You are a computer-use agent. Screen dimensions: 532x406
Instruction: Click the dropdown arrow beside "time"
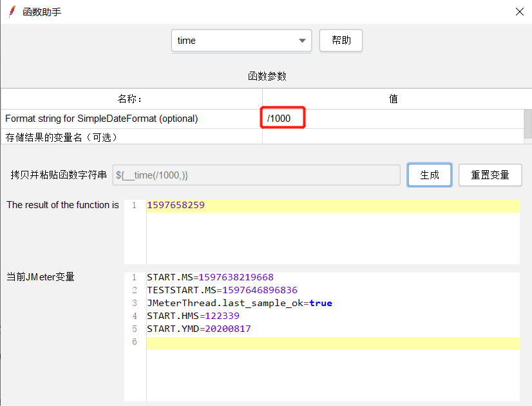(301, 40)
